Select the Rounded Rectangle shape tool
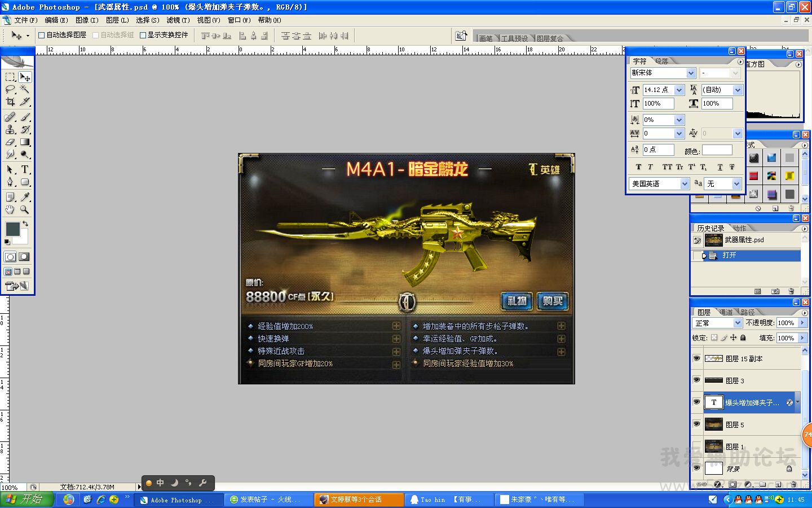 [25, 182]
